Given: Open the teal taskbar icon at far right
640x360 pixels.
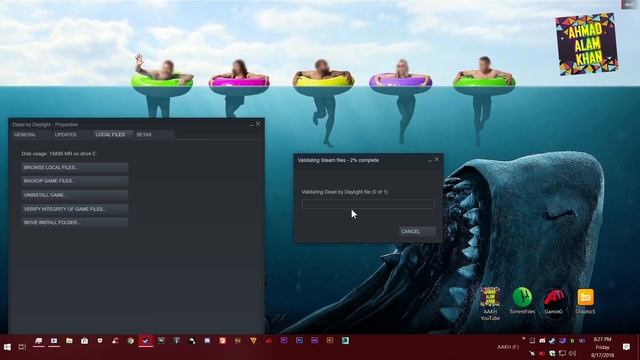Looking at the screenshot, I should (345, 340).
